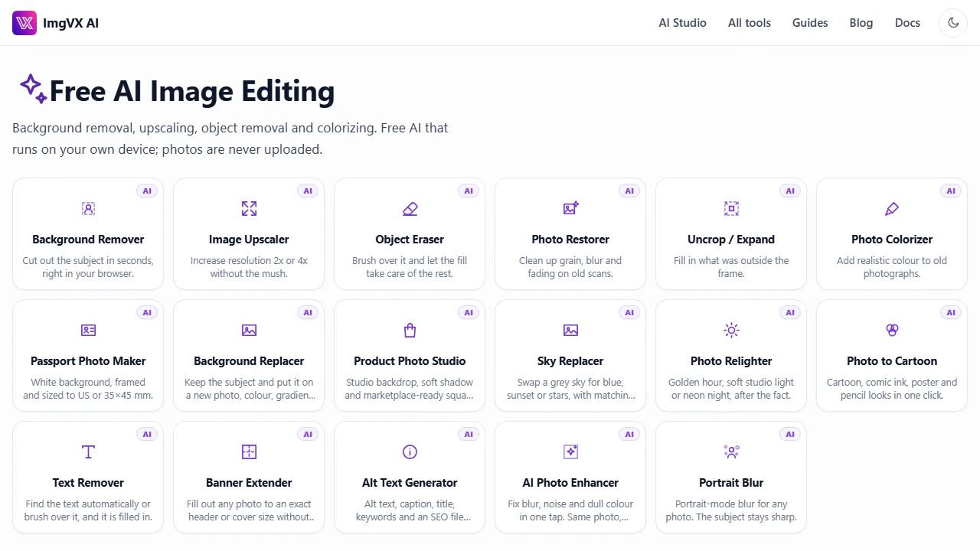This screenshot has height=551, width=980.
Task: Click the AI badge on Photo Colorizer card
Action: click(x=951, y=191)
